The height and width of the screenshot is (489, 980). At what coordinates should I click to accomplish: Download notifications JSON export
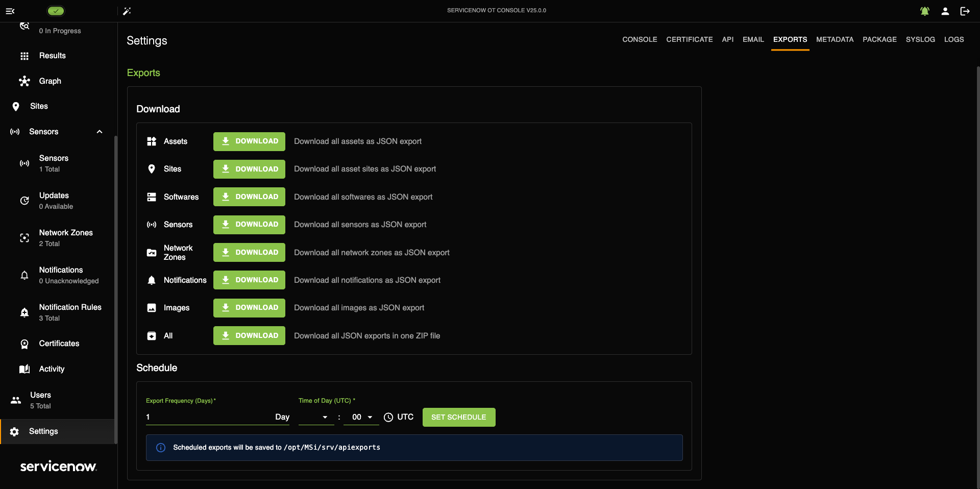[249, 280]
